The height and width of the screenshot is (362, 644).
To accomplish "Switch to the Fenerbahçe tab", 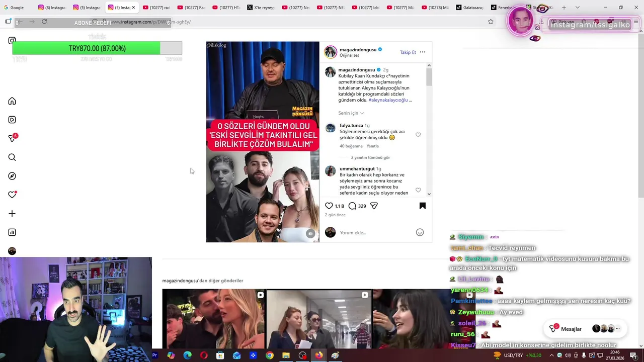I will 504,8.
